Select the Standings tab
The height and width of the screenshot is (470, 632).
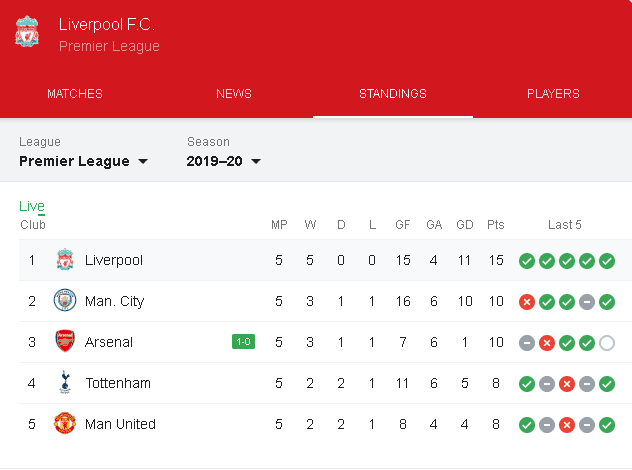tap(393, 94)
